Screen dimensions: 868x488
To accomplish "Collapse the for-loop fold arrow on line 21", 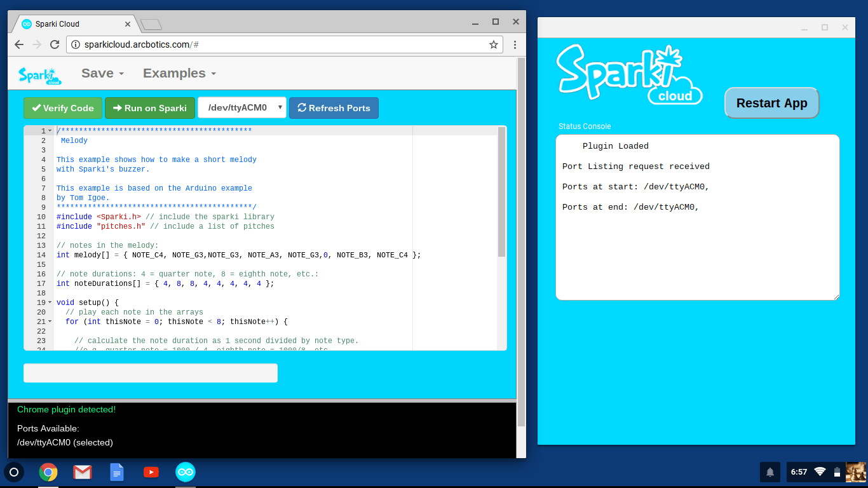I will pos(50,322).
